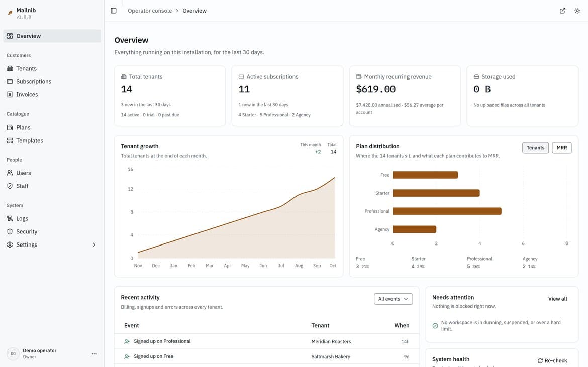The height and width of the screenshot is (367, 588).
Task: Click the Monthly recurring revenue icon
Action: coord(359,77)
